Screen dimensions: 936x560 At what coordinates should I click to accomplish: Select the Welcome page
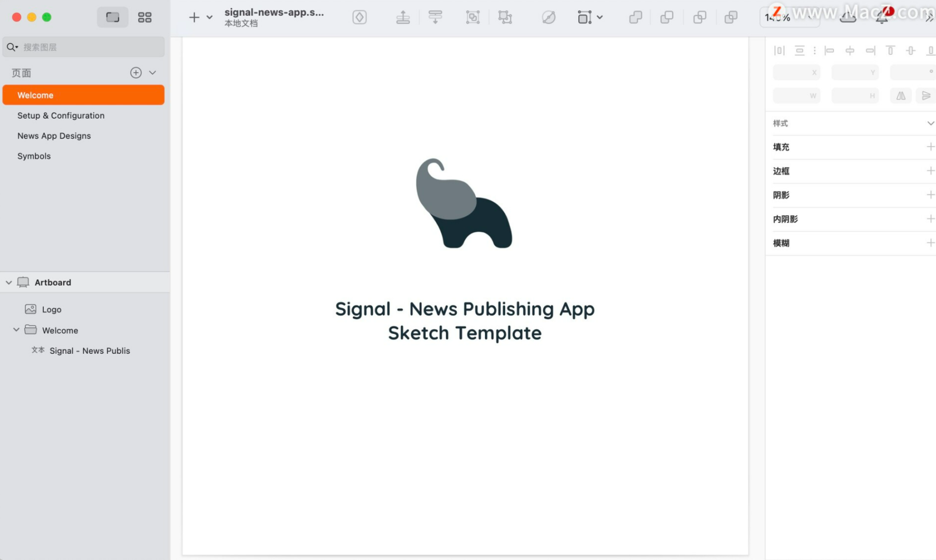83,95
